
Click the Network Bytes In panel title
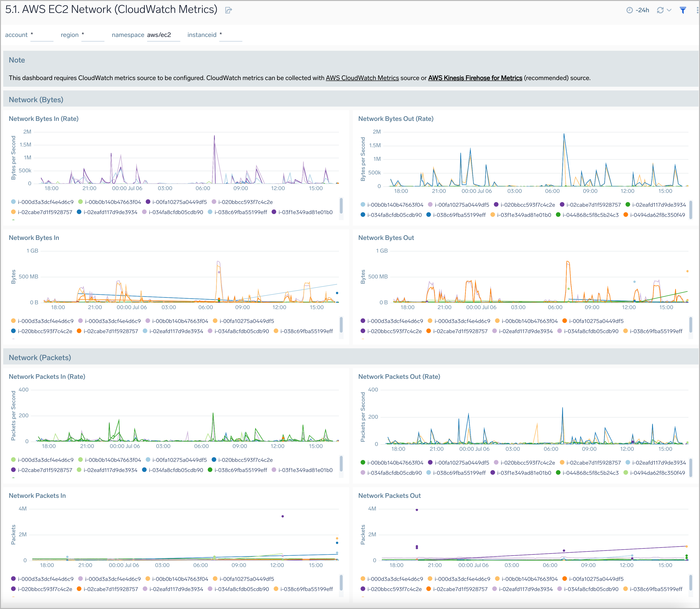(x=34, y=238)
